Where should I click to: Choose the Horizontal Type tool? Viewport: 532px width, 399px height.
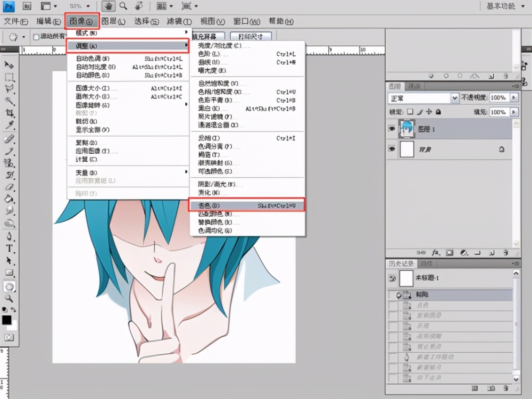(x=9, y=248)
